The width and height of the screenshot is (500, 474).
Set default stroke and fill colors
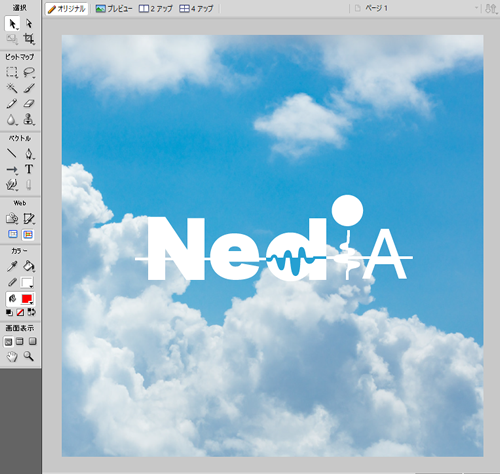(9, 312)
